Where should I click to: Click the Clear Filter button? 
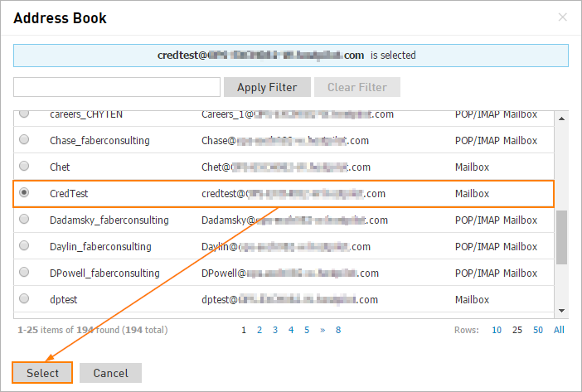(357, 87)
